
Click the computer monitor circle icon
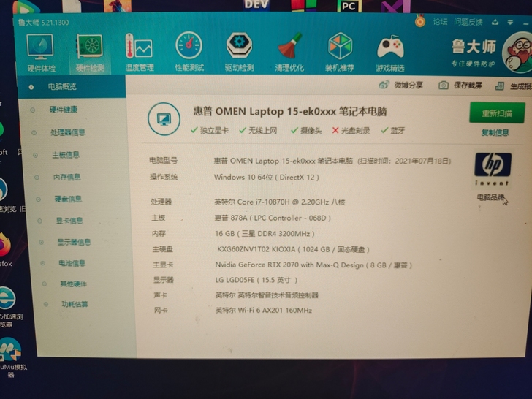(x=164, y=118)
